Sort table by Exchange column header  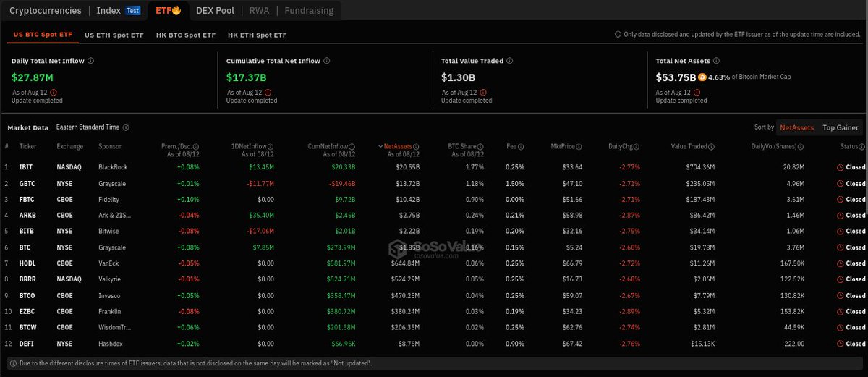click(x=69, y=146)
